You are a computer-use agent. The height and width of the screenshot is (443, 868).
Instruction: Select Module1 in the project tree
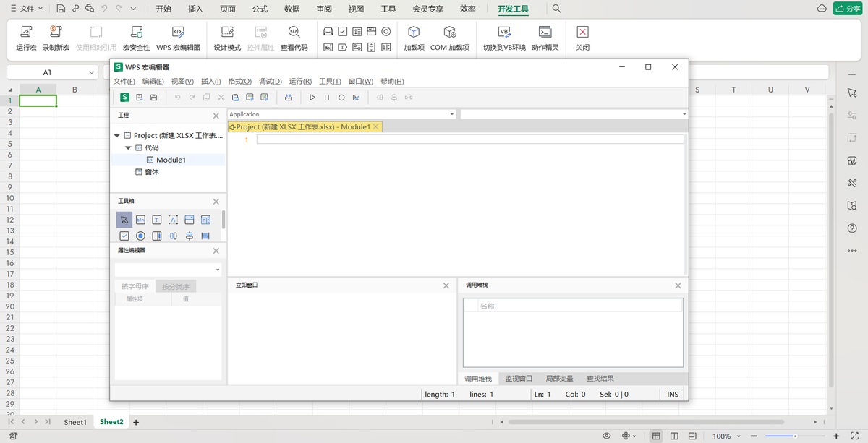coord(171,160)
